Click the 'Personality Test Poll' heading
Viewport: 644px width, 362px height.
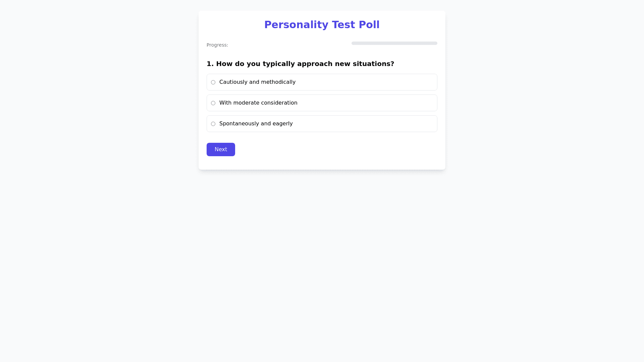click(x=322, y=24)
